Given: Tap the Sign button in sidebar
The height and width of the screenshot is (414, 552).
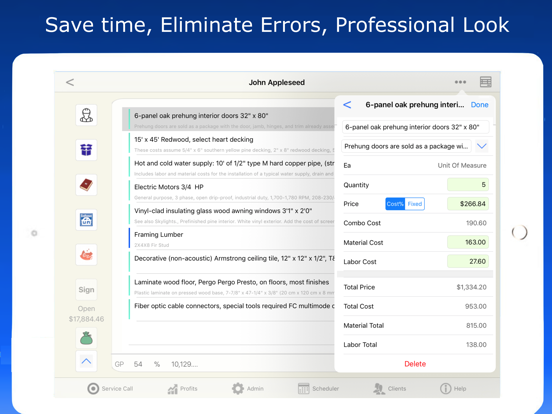Looking at the screenshot, I should pos(86,289).
